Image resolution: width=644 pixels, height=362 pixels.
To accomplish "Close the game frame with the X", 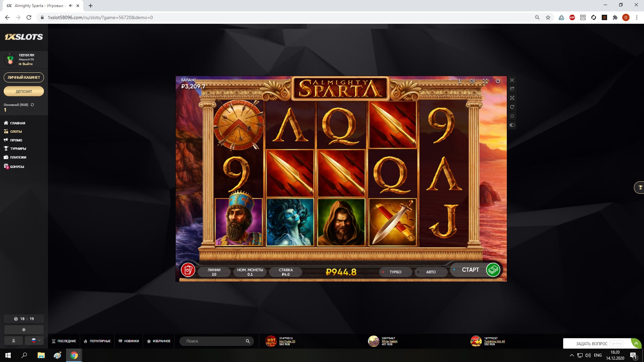I will click(512, 80).
